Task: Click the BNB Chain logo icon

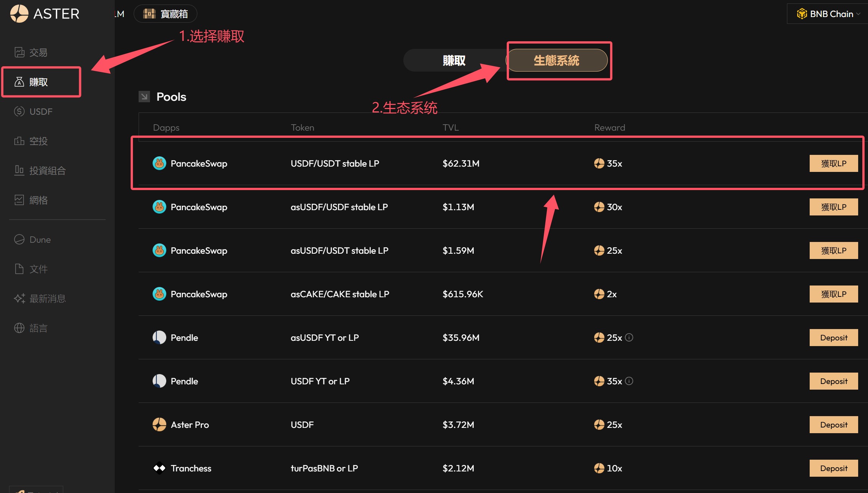Action: coord(802,14)
